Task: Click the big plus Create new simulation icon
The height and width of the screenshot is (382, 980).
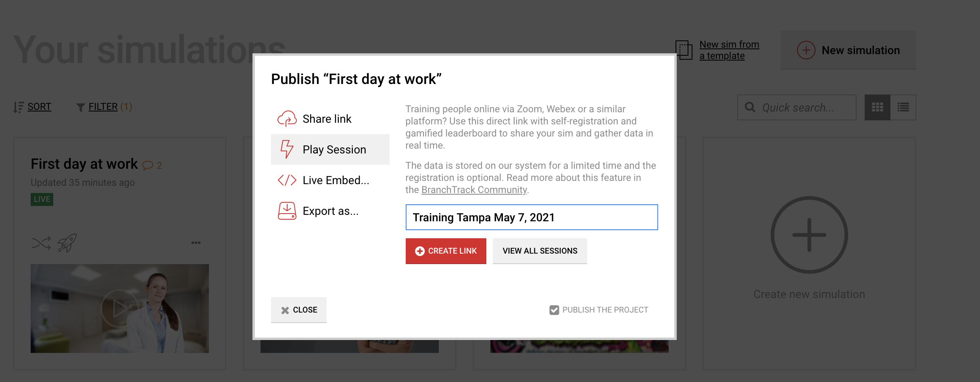Action: 809,235
